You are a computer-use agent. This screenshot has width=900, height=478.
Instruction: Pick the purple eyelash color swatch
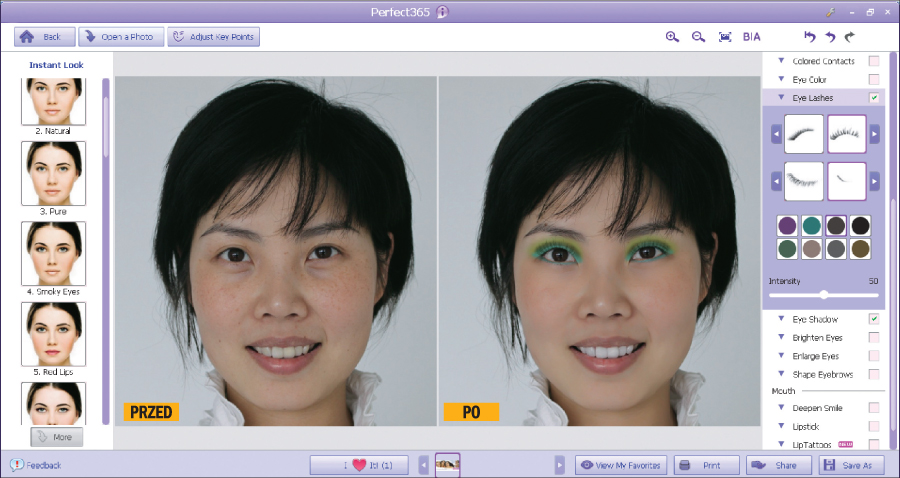(788, 226)
